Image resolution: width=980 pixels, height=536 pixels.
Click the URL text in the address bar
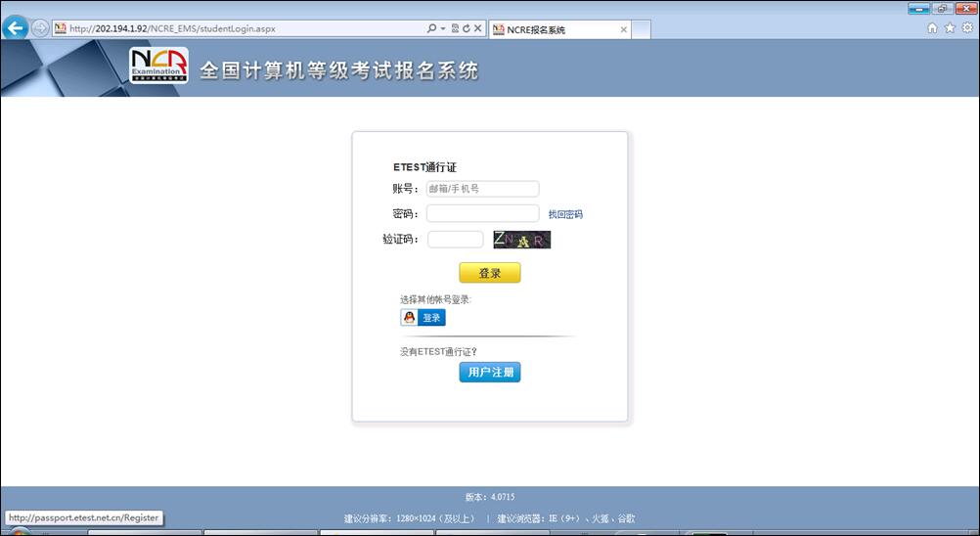172,28
